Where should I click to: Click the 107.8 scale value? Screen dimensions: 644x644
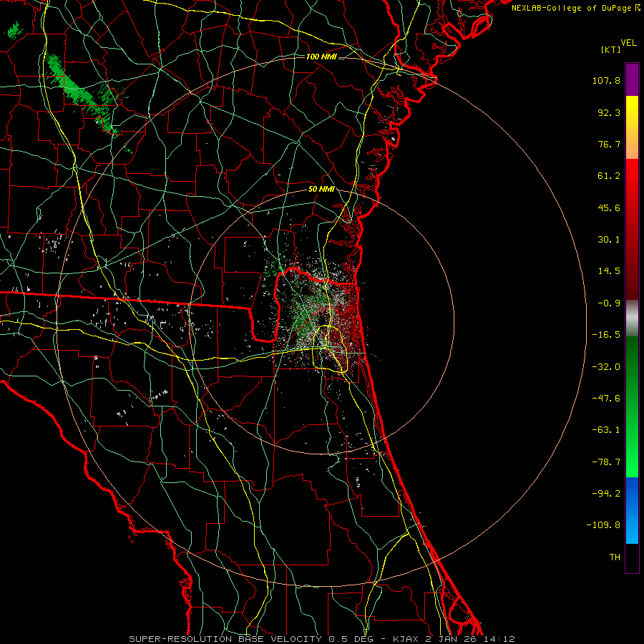606,80
